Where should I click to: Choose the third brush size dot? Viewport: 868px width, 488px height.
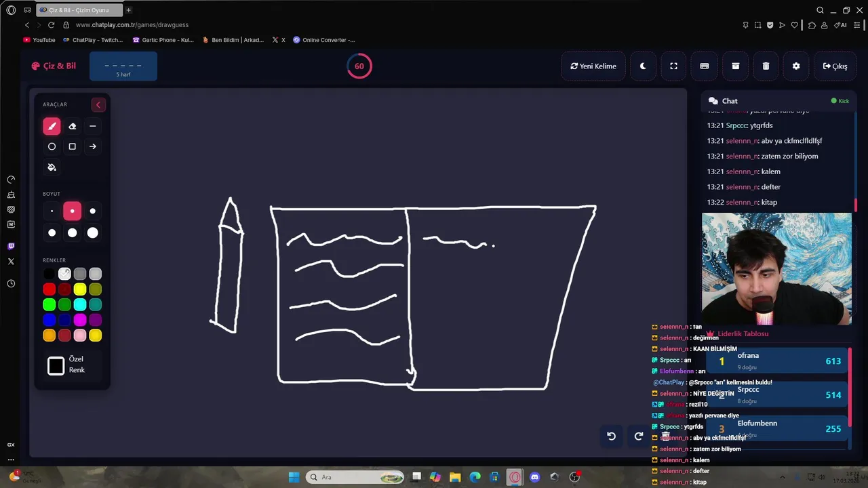[93, 211]
